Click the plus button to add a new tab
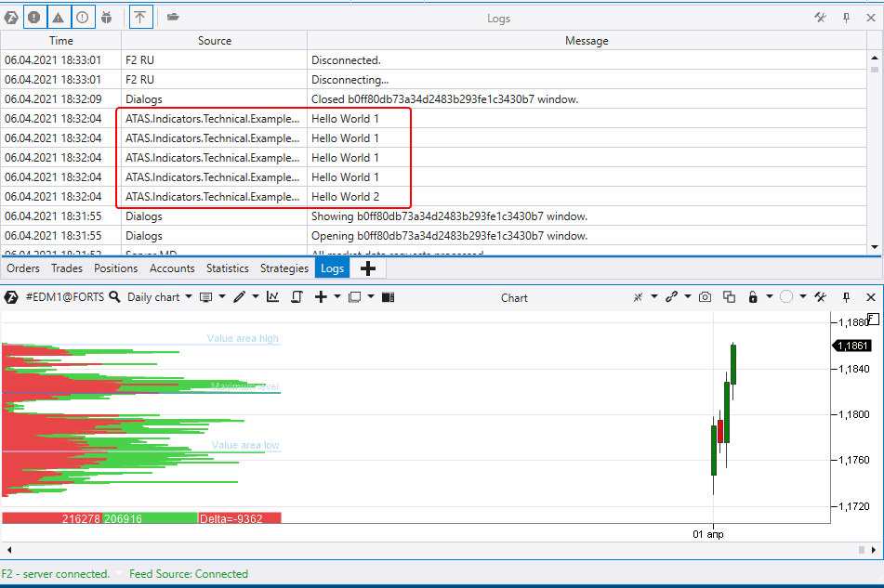This screenshot has width=884, height=588. [x=367, y=268]
